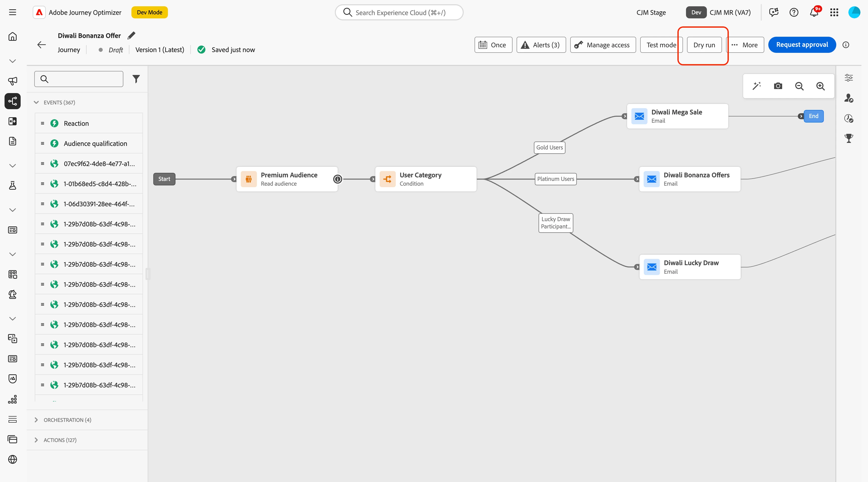The width and height of the screenshot is (868, 482).
Task: Click the magic wand auto-arrange icon
Action: (756, 86)
